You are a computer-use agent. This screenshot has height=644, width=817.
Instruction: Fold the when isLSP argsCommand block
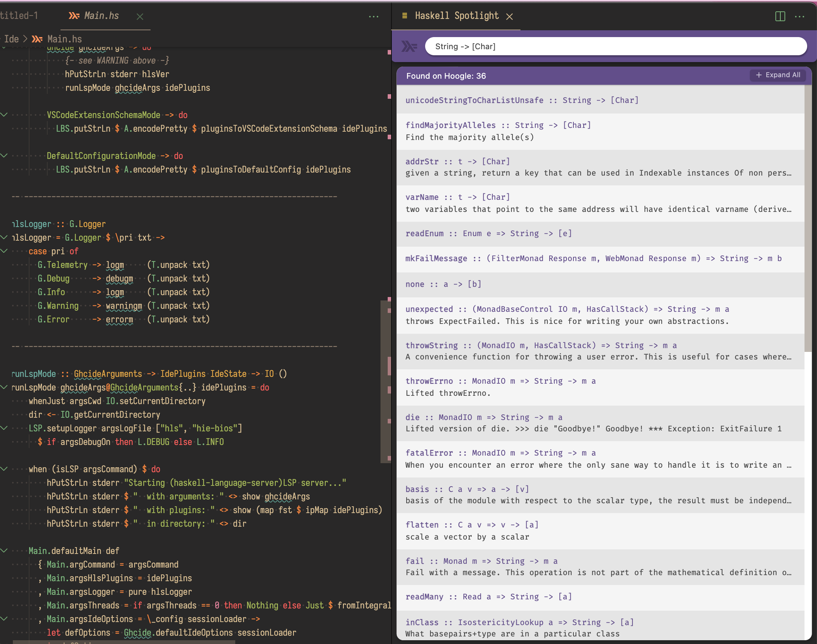coord(4,469)
